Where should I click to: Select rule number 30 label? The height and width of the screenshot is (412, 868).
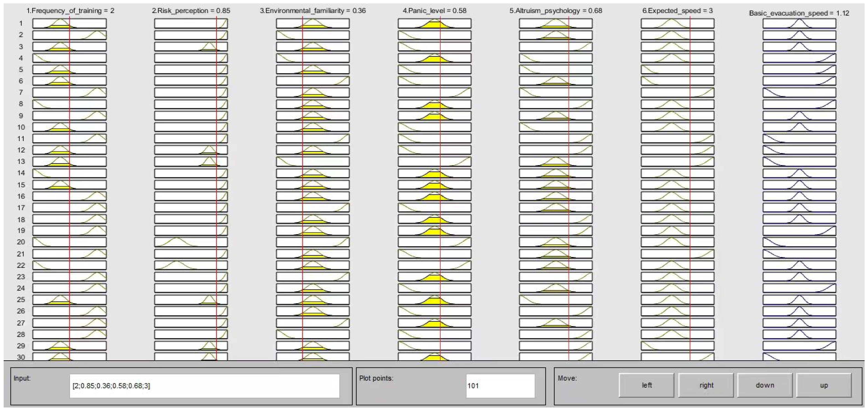point(21,357)
